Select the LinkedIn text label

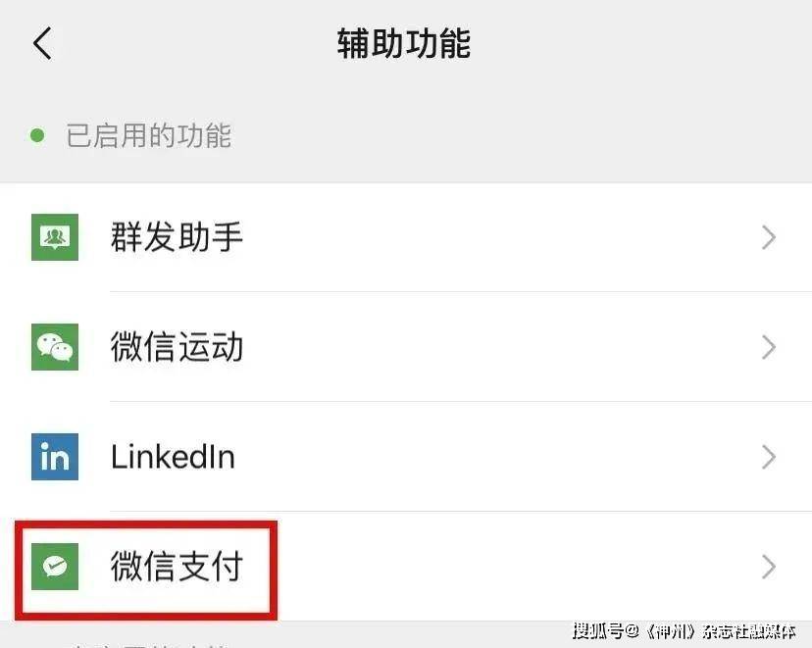click(173, 457)
